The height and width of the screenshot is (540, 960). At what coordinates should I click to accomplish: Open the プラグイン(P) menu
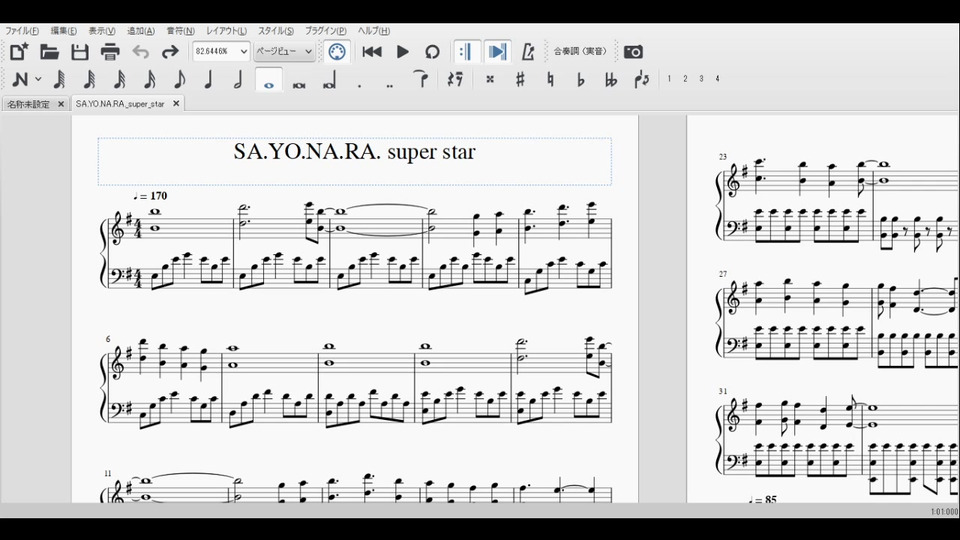pos(326,31)
